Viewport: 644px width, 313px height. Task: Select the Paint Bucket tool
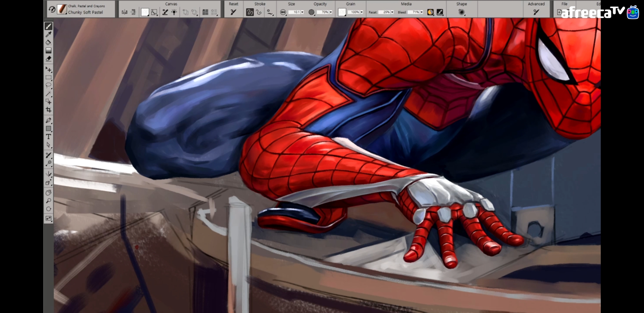(x=48, y=42)
